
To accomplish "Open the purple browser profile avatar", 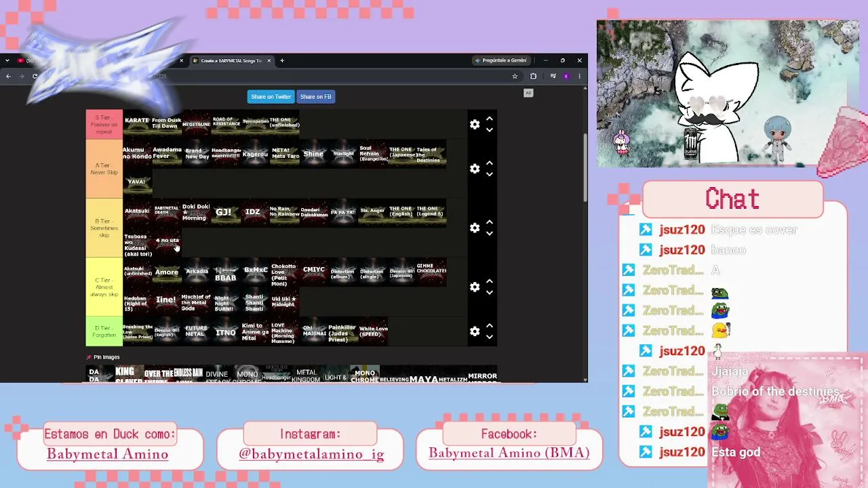I will [x=566, y=76].
